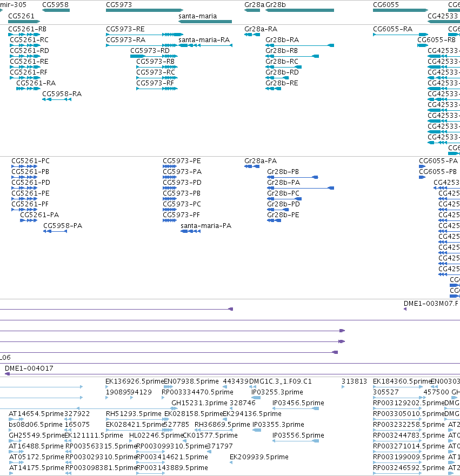Select transcript CG5973-RA
460x476 pixels.
(x=142, y=45)
